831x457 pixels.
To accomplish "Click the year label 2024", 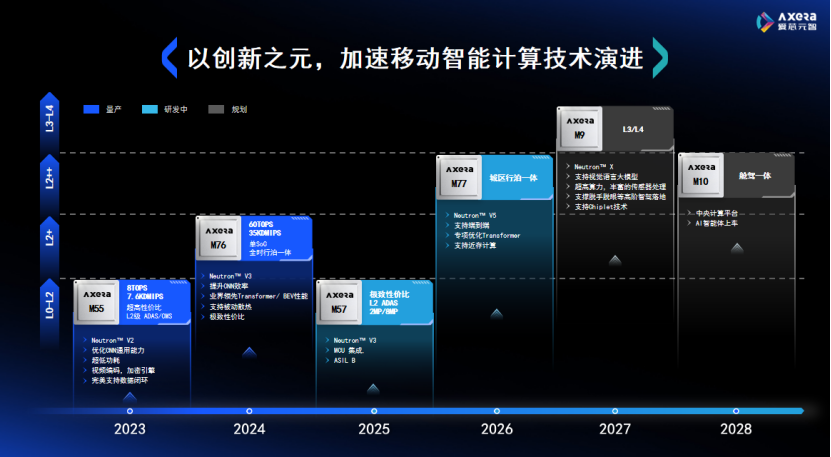I will tap(249, 428).
